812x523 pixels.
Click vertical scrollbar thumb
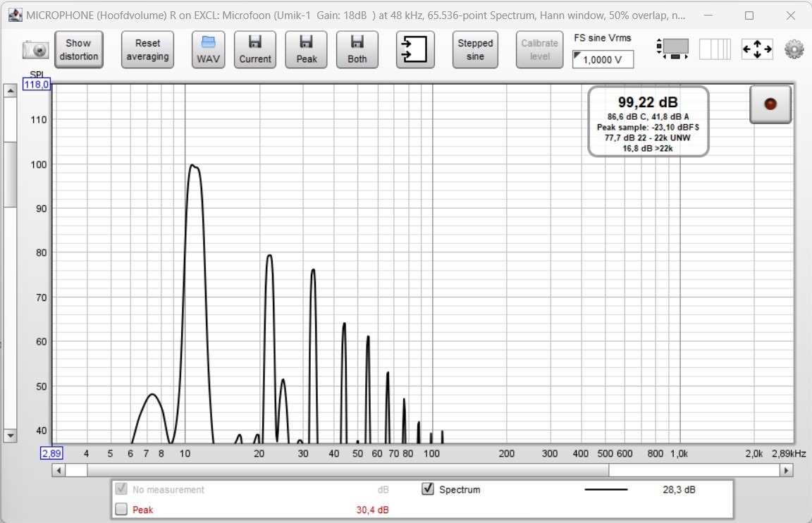point(11,174)
